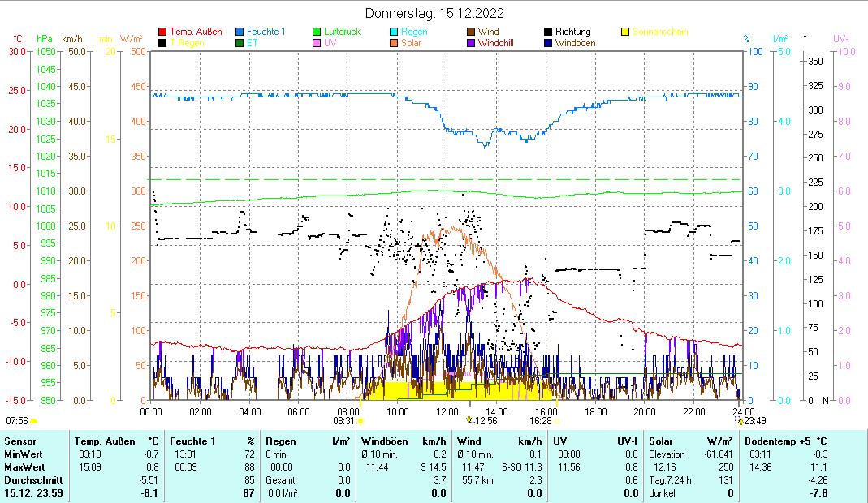Click the 15.12. 23:59 timestamp
Viewport: 868px width, 503px height.
(34, 493)
